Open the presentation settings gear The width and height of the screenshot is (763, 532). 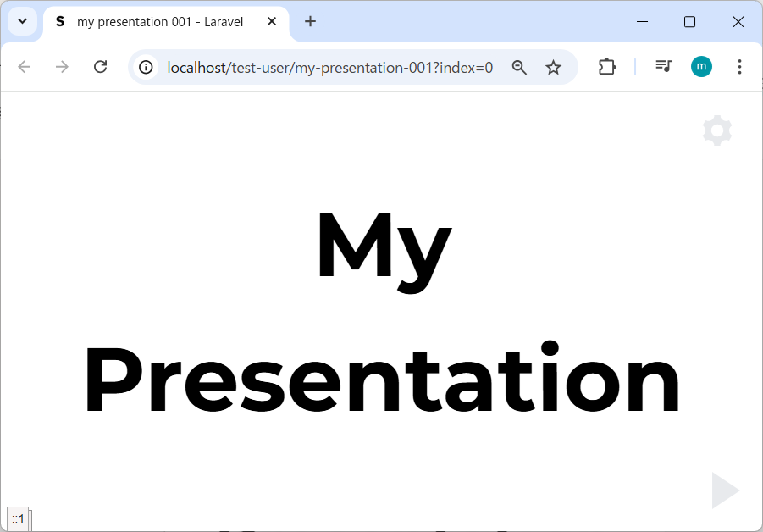click(x=716, y=130)
